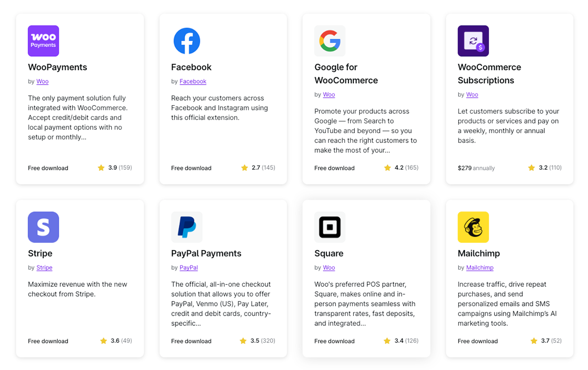Follow the Stripe author link

pyautogui.click(x=44, y=268)
